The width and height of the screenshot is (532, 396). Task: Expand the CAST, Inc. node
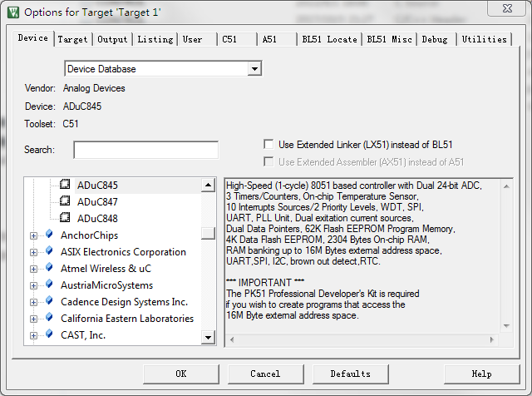[33, 335]
